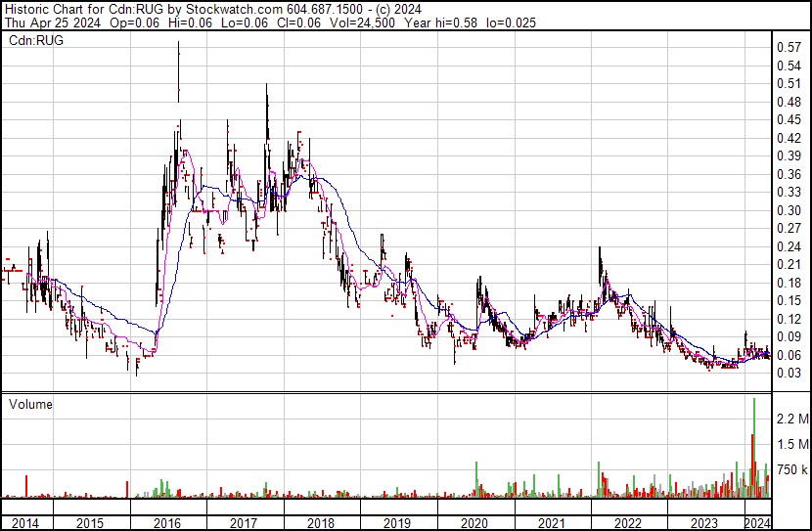Click the 2.2 M volume axis label

pyautogui.click(x=792, y=419)
